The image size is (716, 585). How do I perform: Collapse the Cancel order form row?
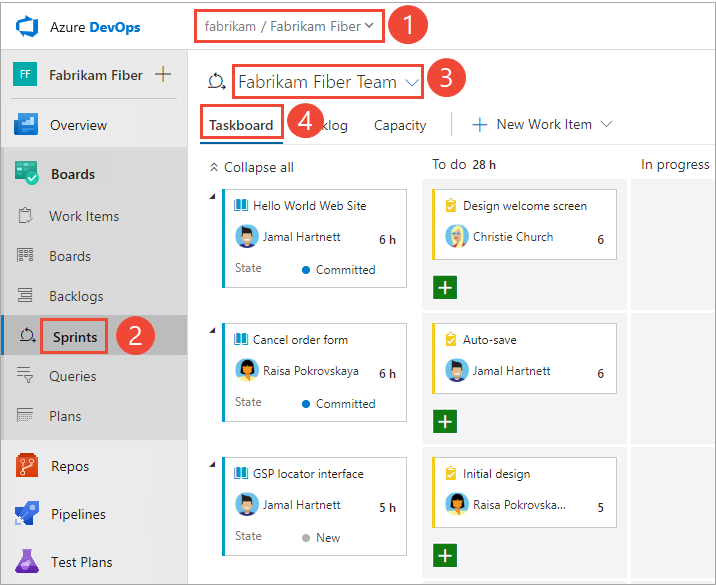point(212,331)
